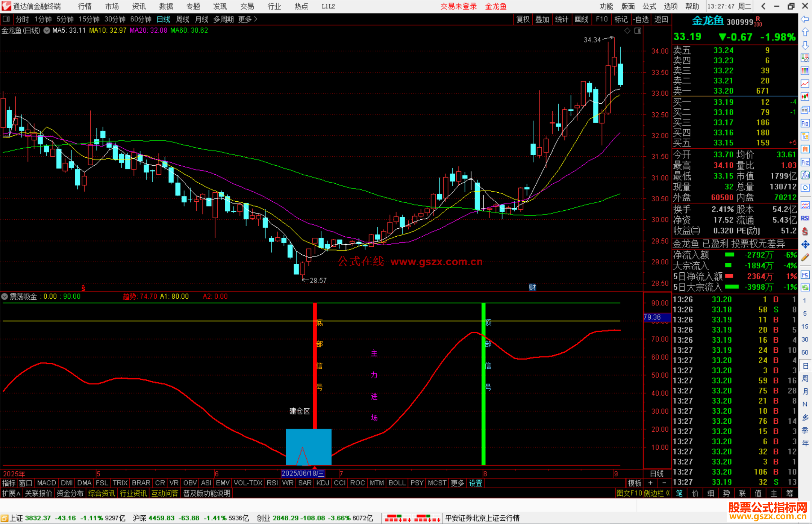812x524 pixels.
Task: Click the diamond icon at chart top right
Action: tap(627, 31)
